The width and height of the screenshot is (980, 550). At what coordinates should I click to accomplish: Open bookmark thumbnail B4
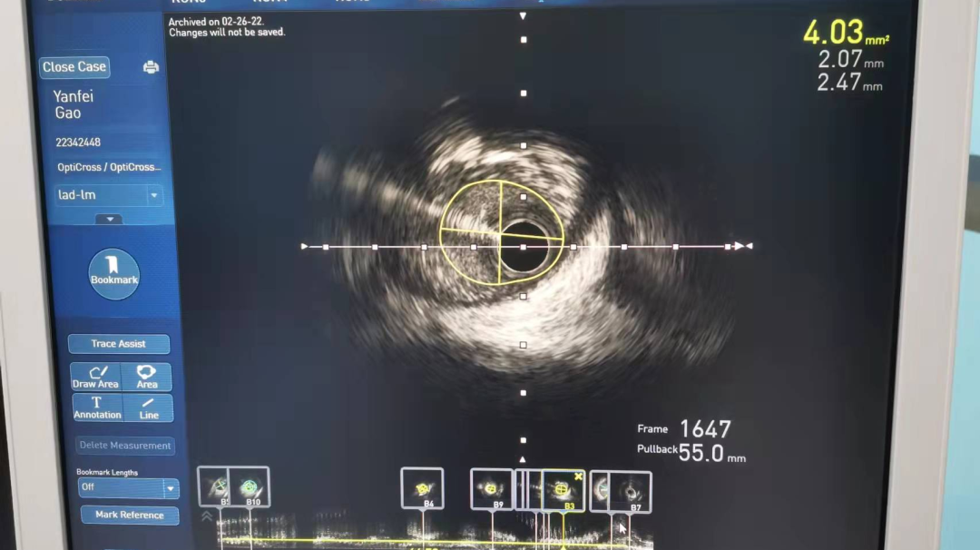point(423,488)
